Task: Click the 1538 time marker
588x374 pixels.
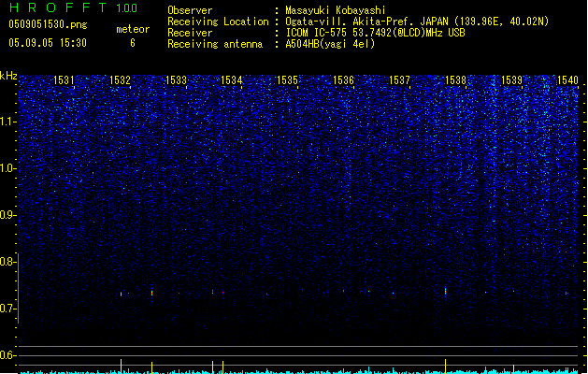Action: 455,79
